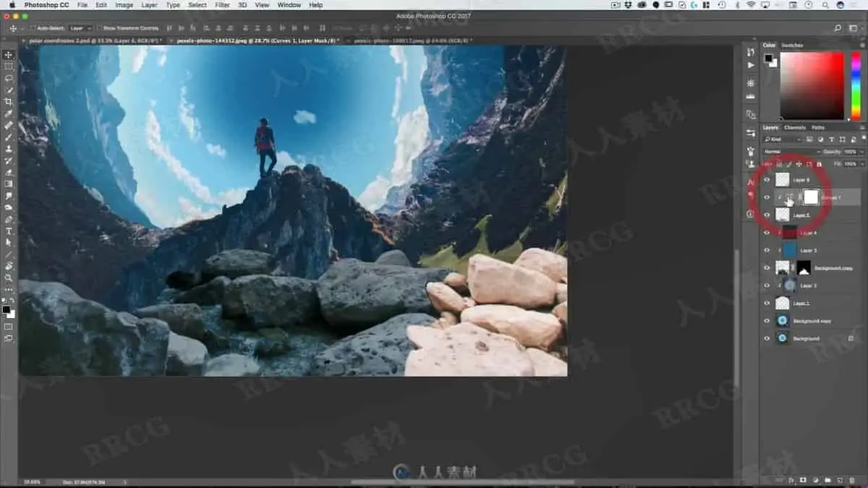Toggle Layer 4 visibility eye
The image size is (868, 488).
767,232
